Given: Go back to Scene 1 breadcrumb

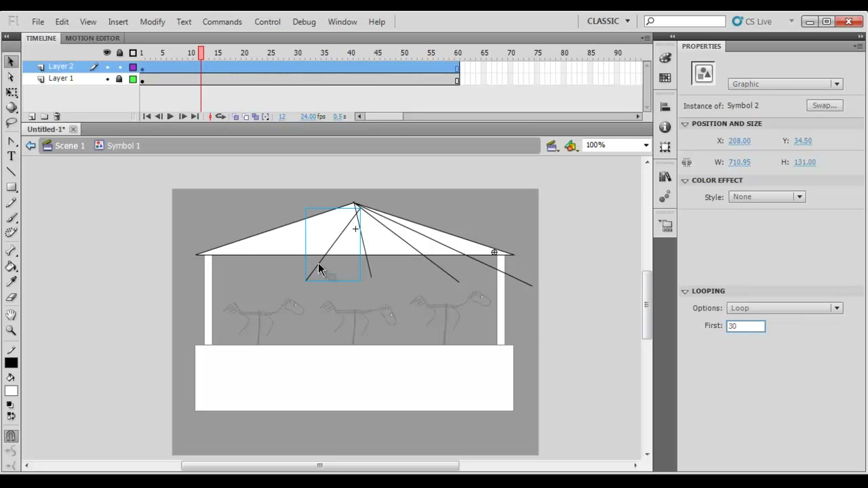Looking at the screenshot, I should [64, 146].
